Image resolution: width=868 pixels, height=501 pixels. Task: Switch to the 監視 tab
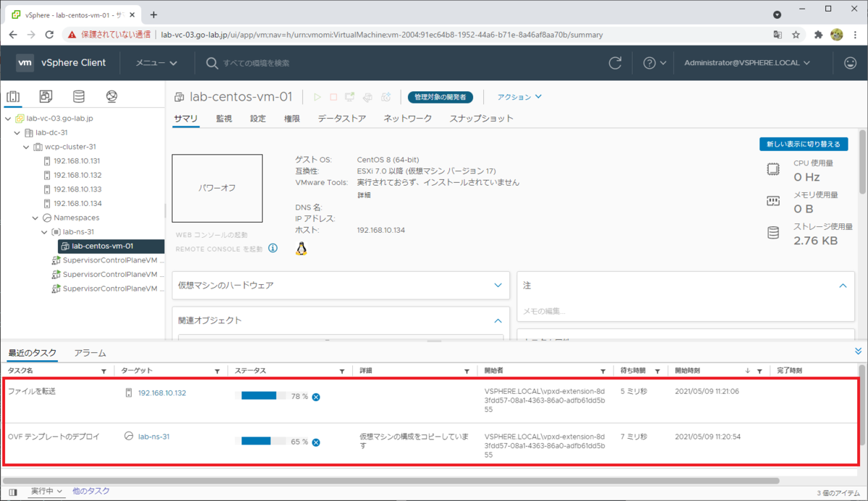pos(224,119)
